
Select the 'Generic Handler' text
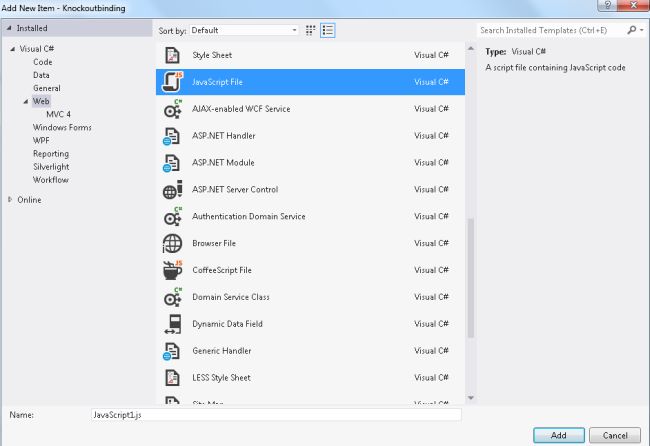pyautogui.click(x=222, y=351)
